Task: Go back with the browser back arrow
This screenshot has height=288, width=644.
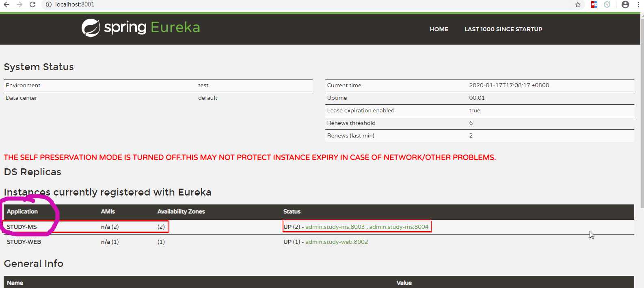Action: 6,4
